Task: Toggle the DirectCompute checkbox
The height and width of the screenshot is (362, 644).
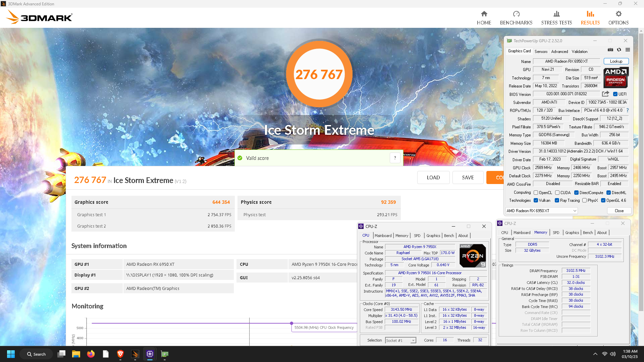Action: coord(576,193)
